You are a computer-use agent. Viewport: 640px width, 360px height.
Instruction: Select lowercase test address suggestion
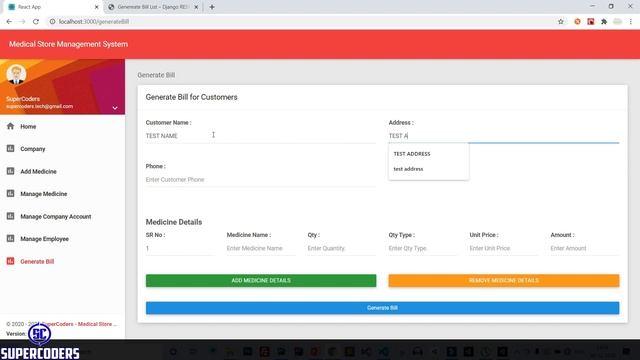tap(428, 169)
